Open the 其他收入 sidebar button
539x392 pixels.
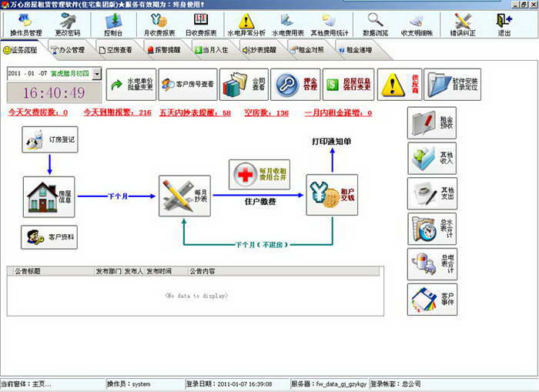tap(432, 158)
